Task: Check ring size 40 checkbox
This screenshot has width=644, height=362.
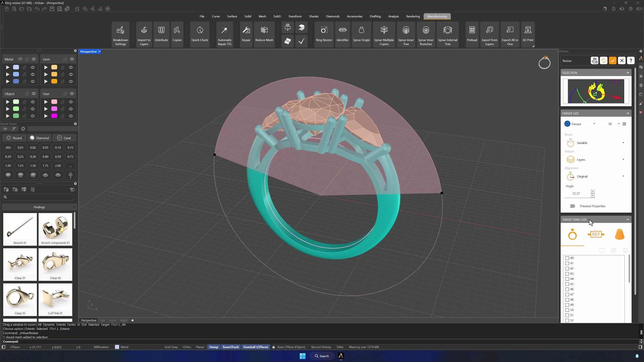Action: coord(567,258)
